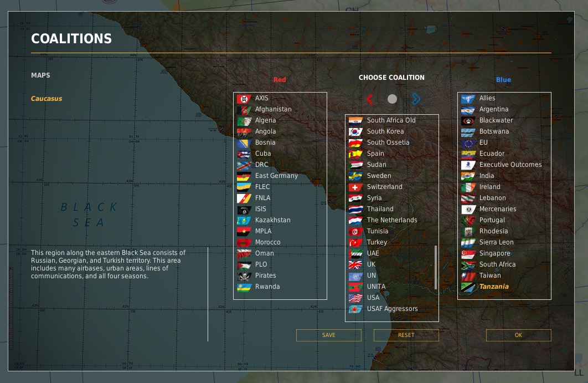Image resolution: width=588 pixels, height=383 pixels.
Task: Click the neutral list vertical scrollbar
Action: click(436, 267)
